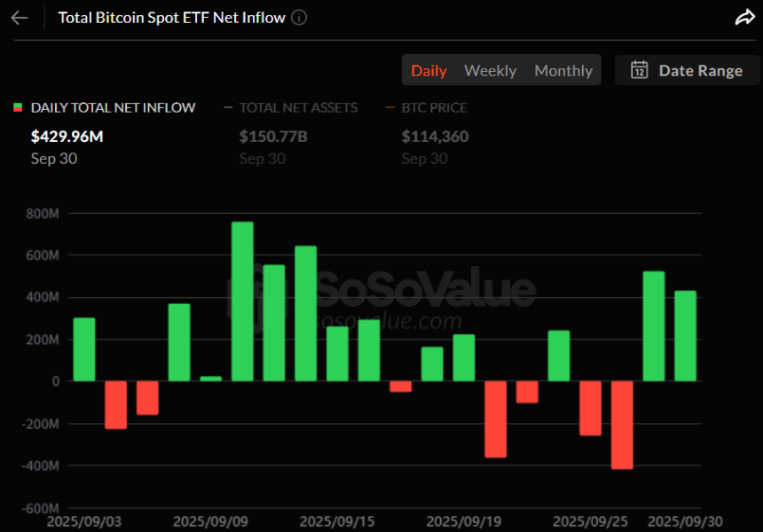Toggle the BTC PRICE series off
The height and width of the screenshot is (532, 763).
pos(434,107)
